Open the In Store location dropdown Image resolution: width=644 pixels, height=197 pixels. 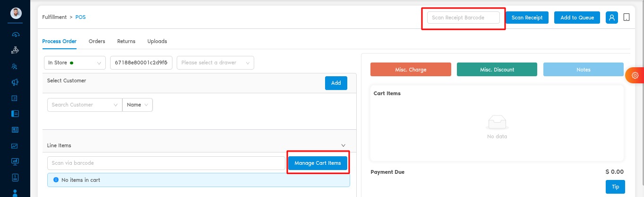pos(75,63)
